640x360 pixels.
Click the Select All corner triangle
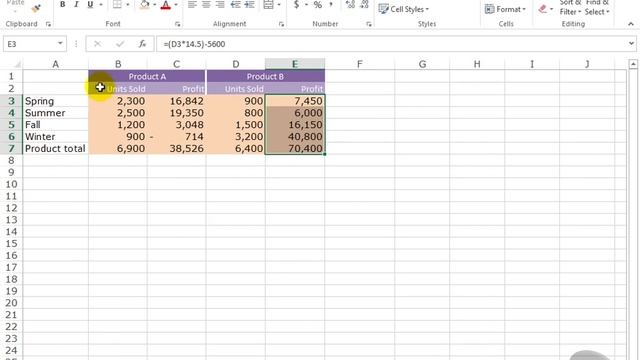17,64
